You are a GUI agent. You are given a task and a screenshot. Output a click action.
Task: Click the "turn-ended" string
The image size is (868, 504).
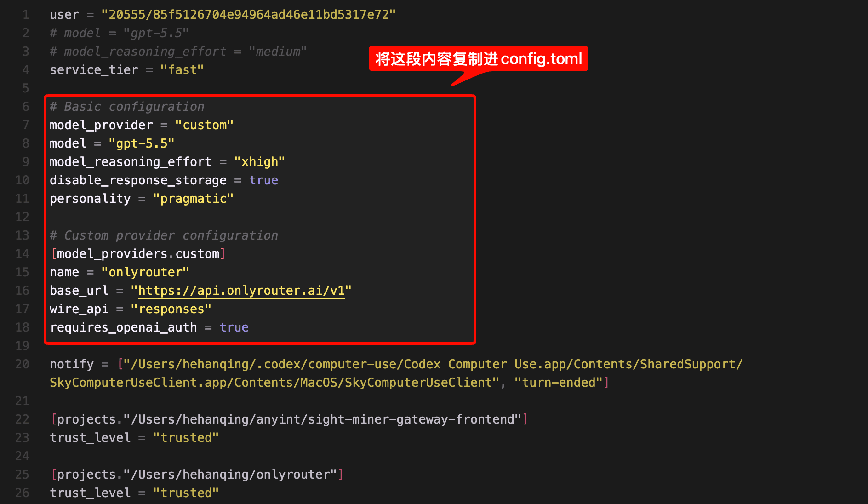(x=559, y=383)
